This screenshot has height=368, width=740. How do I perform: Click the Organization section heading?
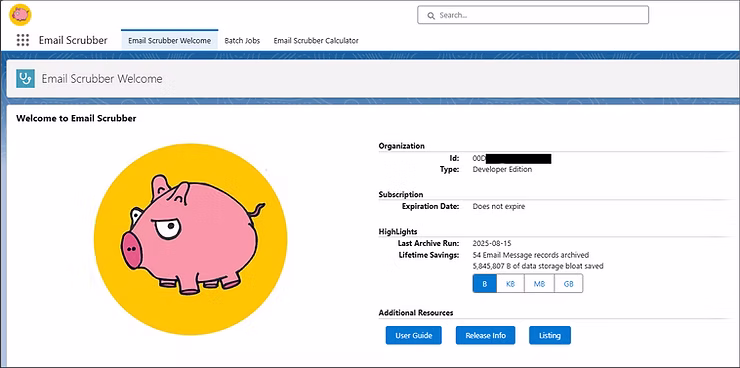click(401, 146)
